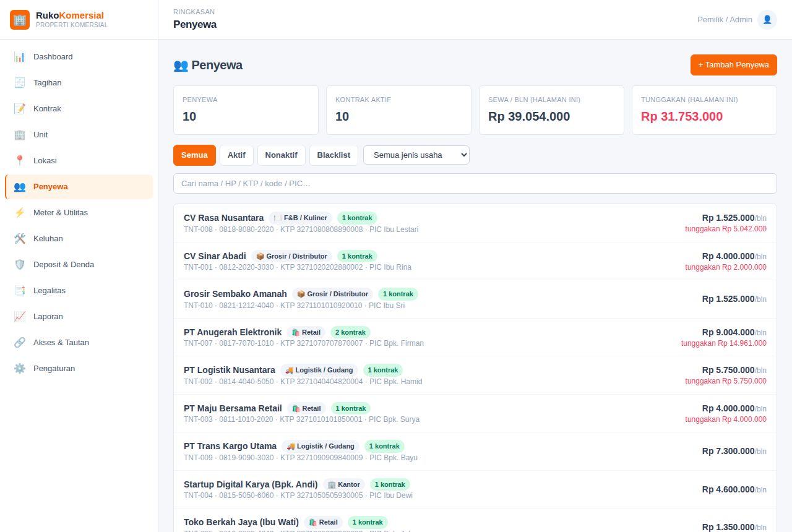Go to the Tagihan page
This screenshot has height=532, width=792.
point(79,83)
